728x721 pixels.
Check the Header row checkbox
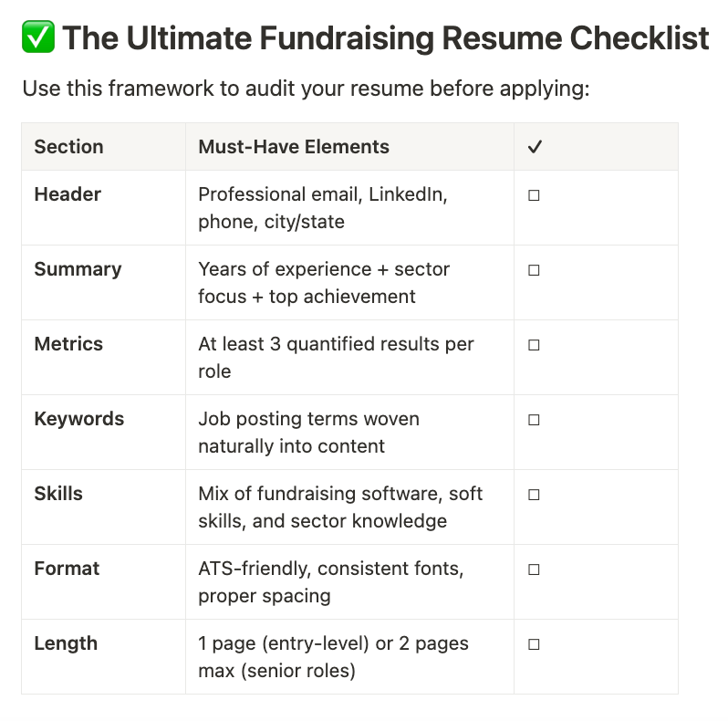535,195
